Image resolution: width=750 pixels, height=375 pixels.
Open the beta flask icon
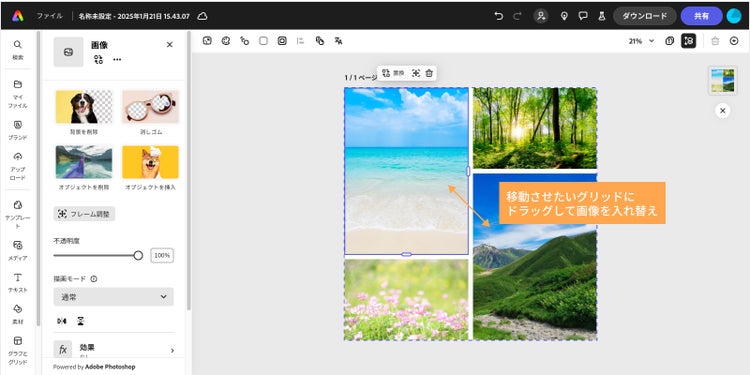(602, 16)
